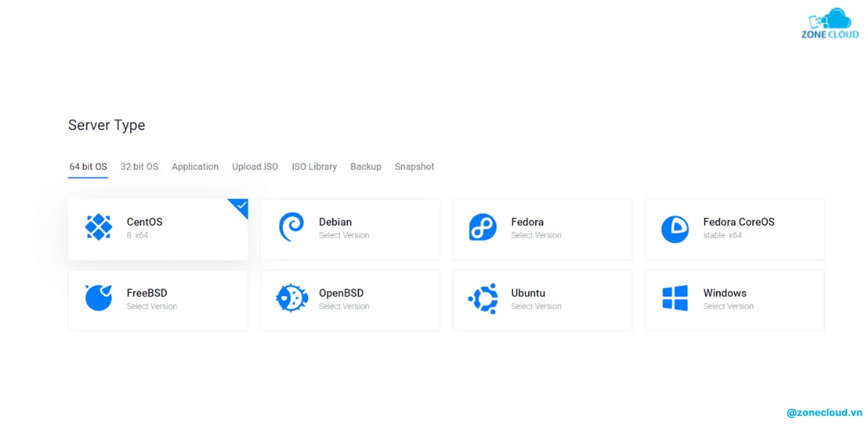868x434 pixels.
Task: Click the OpenBSD pufferfish icon
Action: pos(292,298)
